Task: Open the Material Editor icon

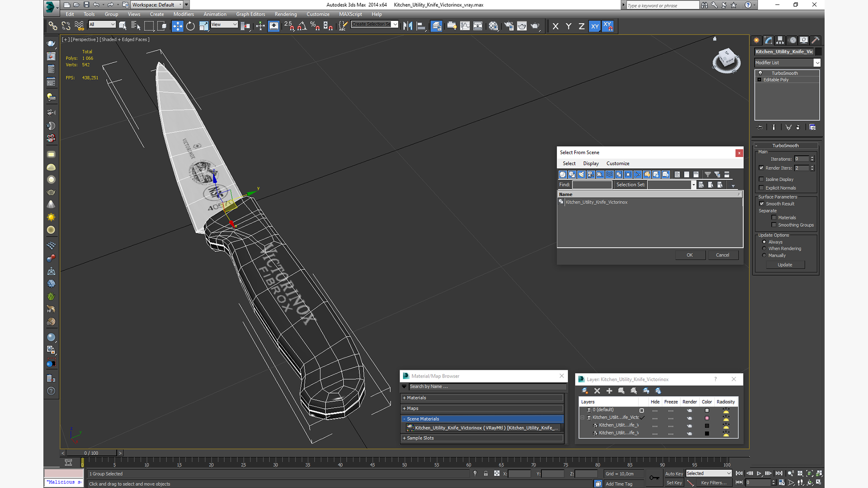Action: pyautogui.click(x=493, y=26)
